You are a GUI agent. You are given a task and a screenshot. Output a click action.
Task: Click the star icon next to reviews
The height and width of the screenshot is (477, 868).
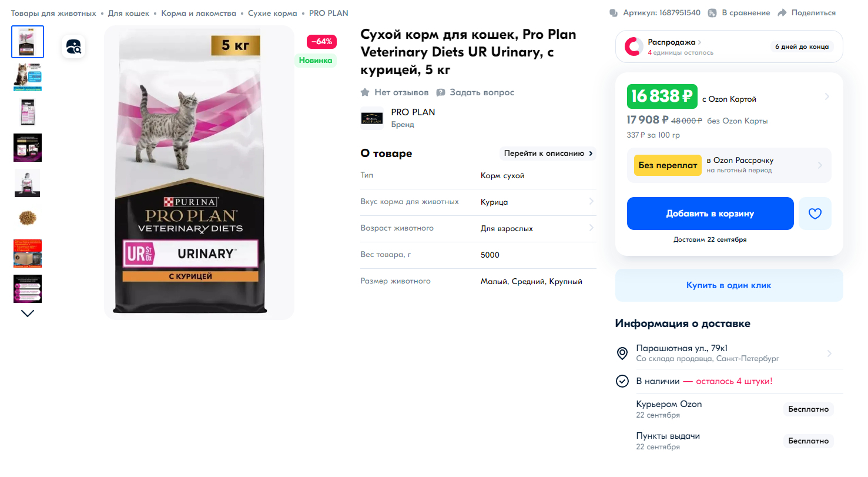pos(365,92)
